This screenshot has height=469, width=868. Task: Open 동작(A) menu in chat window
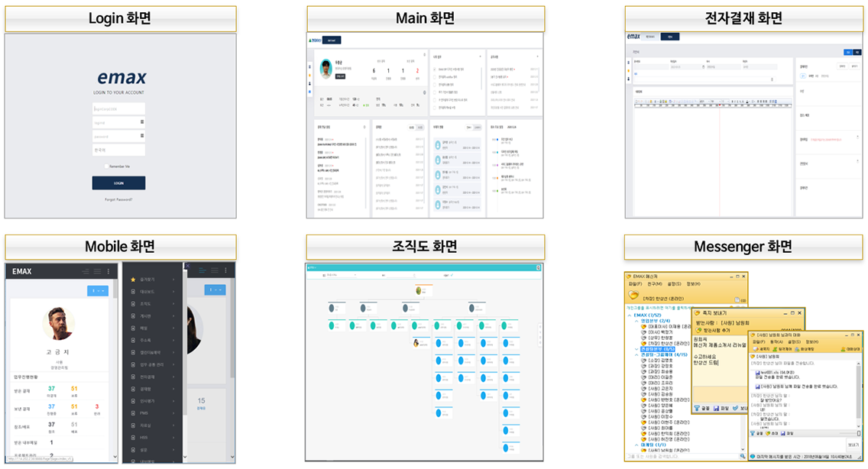tap(777, 342)
